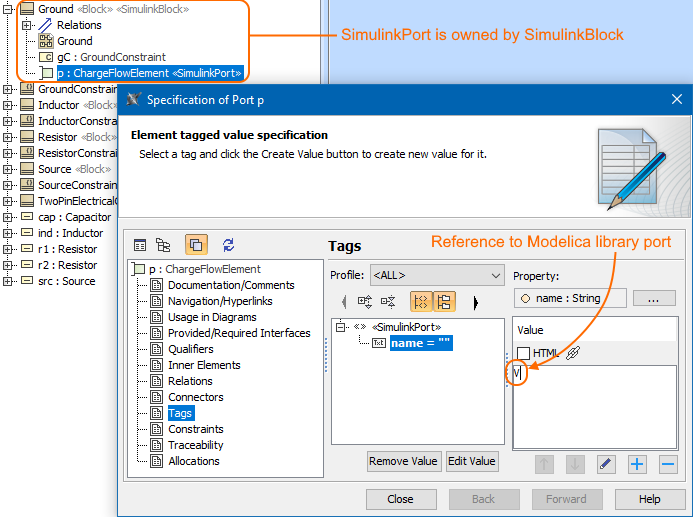Open the Qualifiers section

pyautogui.click(x=190, y=349)
